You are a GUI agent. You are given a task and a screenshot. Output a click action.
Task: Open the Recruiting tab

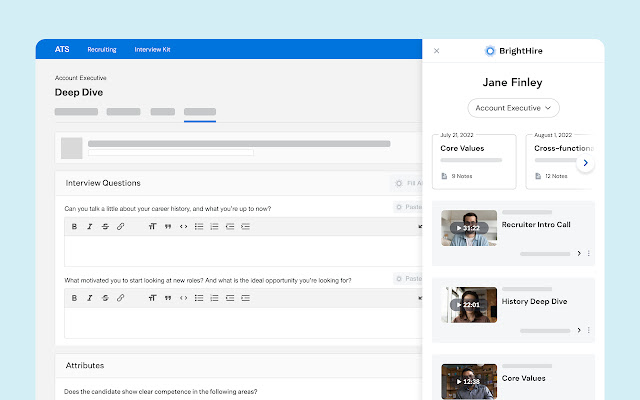click(x=102, y=49)
